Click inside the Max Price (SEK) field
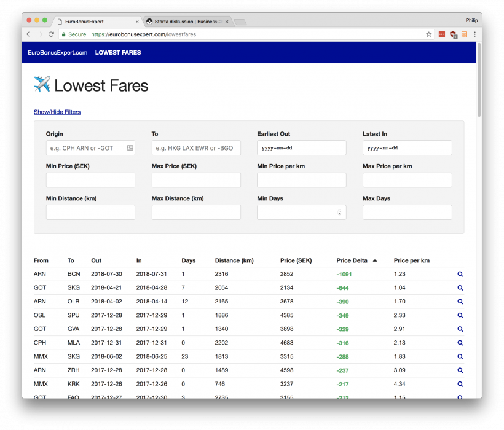Viewport: 504px width, 430px height. coord(195,179)
